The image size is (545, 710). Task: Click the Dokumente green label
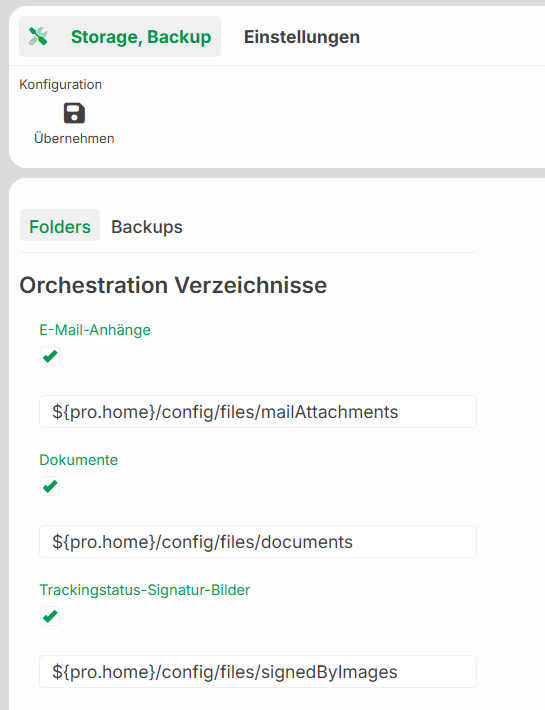(79, 460)
